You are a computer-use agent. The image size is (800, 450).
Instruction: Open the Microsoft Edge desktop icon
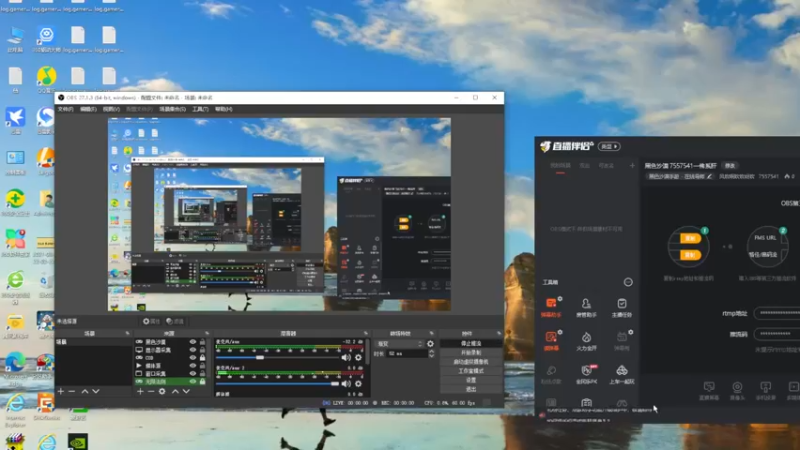[x=15, y=367]
